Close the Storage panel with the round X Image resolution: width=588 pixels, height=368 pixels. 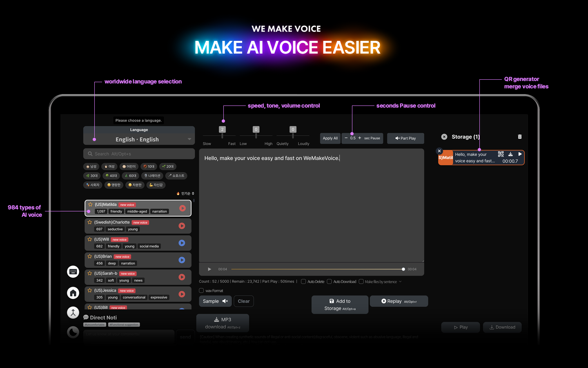click(x=444, y=137)
